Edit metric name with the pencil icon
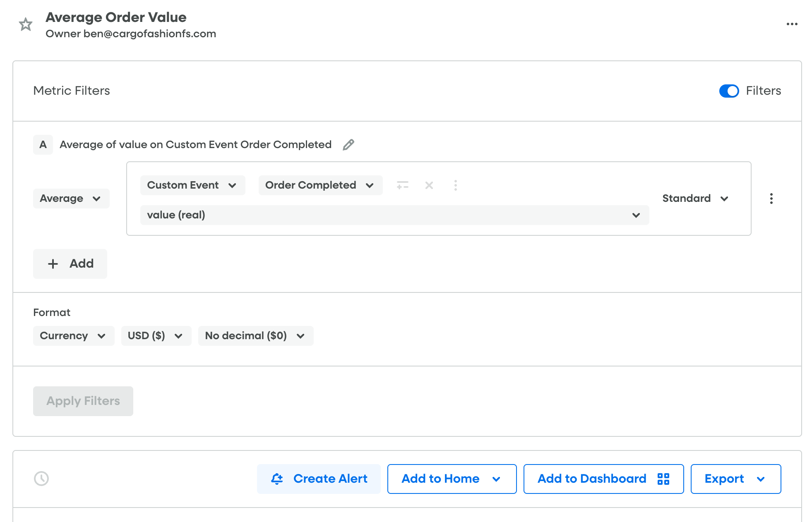This screenshot has width=812, height=522. click(348, 144)
